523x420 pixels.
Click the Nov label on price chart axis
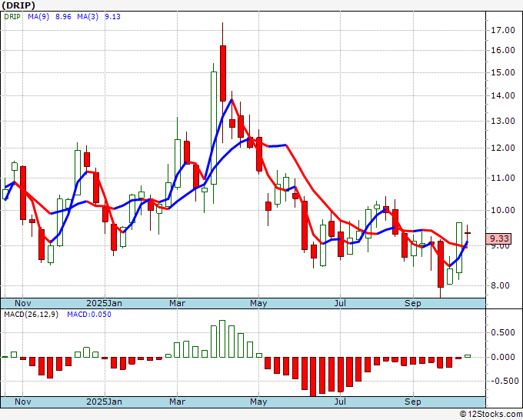click(x=23, y=303)
